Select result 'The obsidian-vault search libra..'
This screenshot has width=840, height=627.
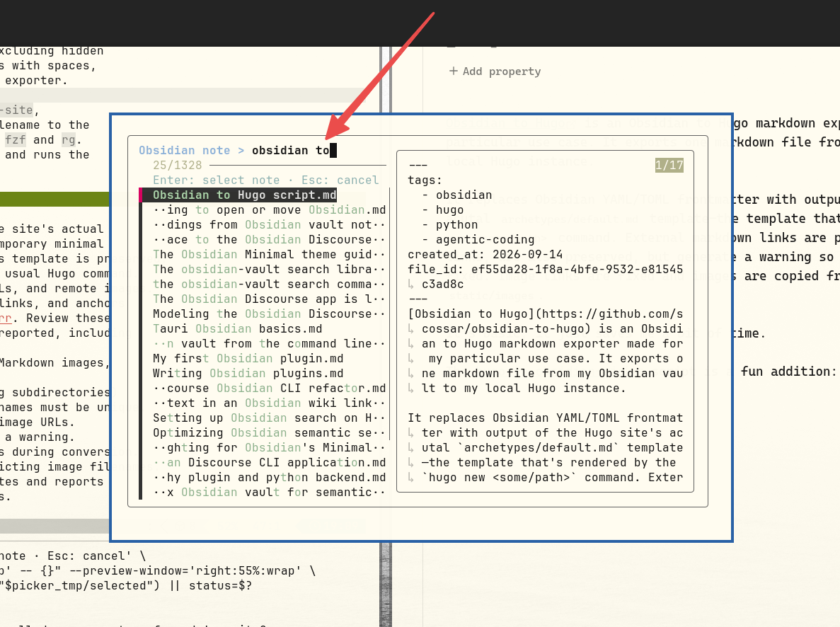pos(269,270)
